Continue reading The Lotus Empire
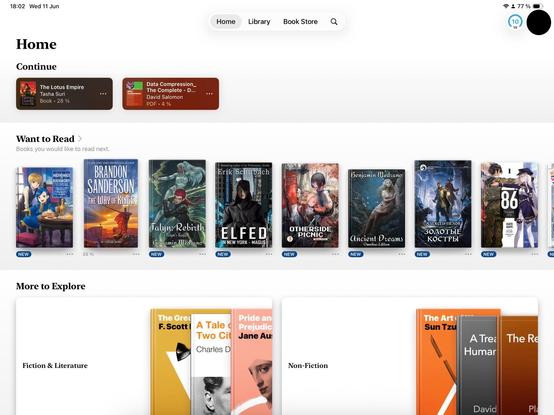Screen dimensions: 554x415 tap(64, 94)
